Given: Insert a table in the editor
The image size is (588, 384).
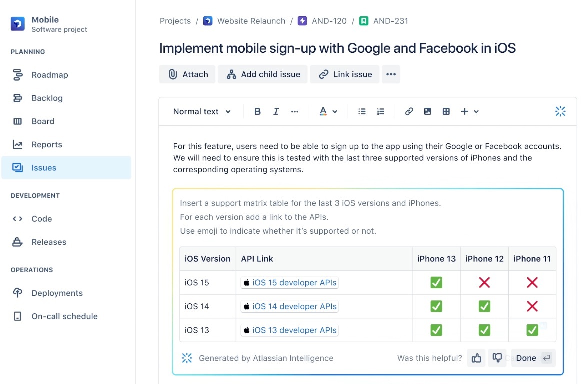Looking at the screenshot, I should tap(446, 111).
